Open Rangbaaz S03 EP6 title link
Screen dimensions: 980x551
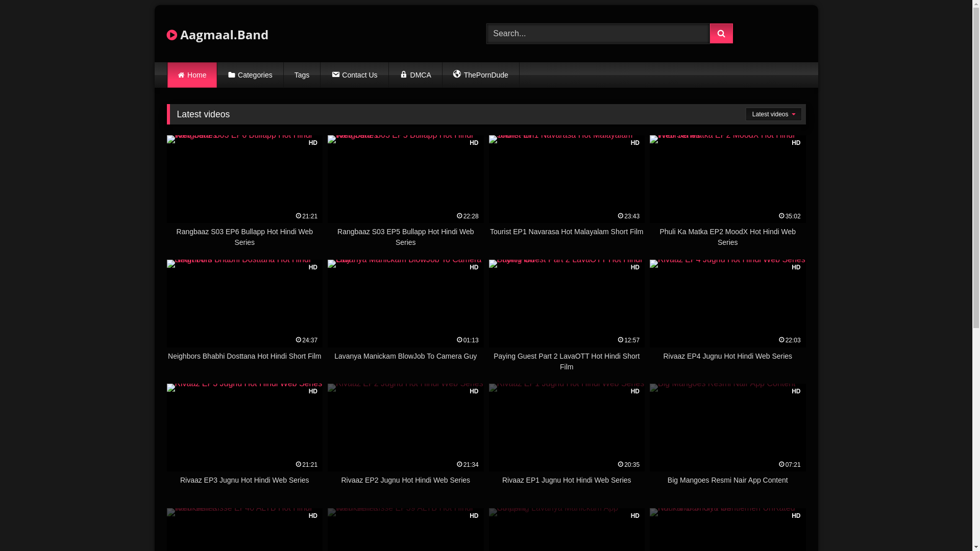pos(244,237)
